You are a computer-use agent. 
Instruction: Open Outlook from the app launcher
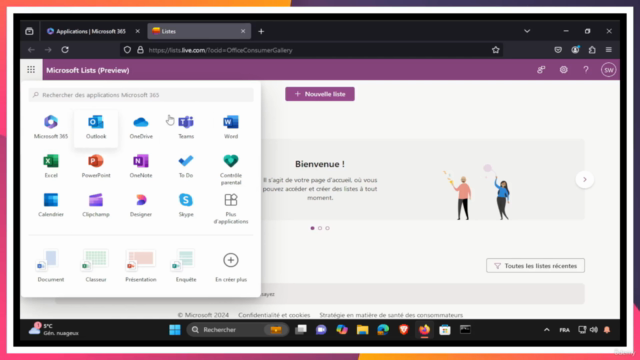coord(96,127)
